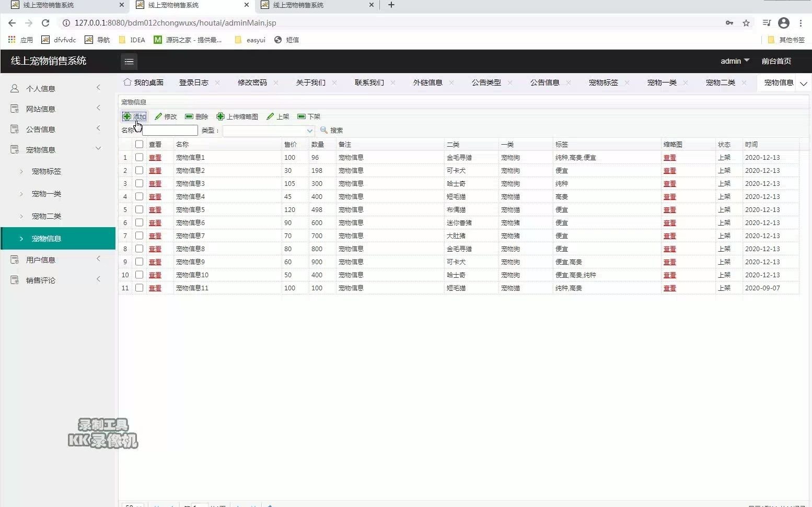Open 宠物标签 in the sidebar submenu

point(47,171)
